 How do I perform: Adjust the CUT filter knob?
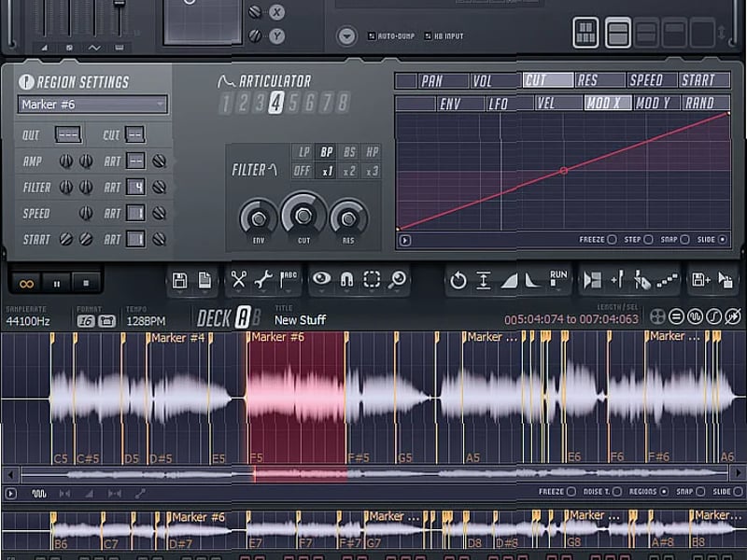(x=303, y=217)
